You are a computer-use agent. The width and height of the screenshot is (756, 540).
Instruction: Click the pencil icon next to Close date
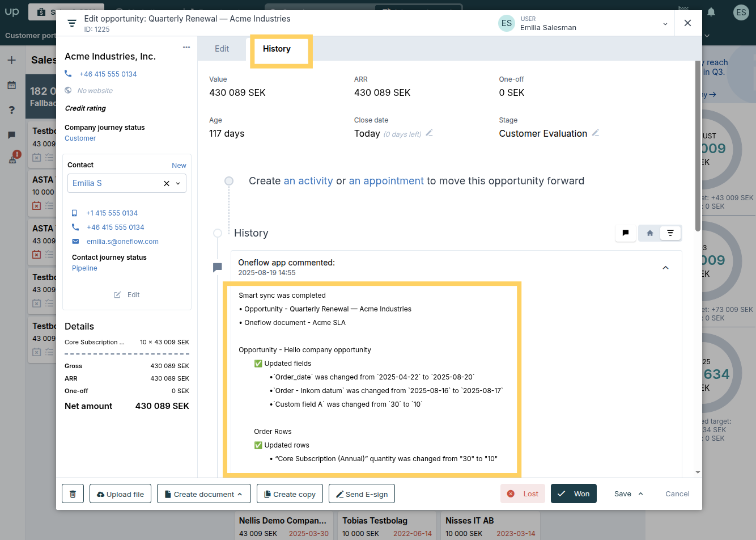coord(429,133)
